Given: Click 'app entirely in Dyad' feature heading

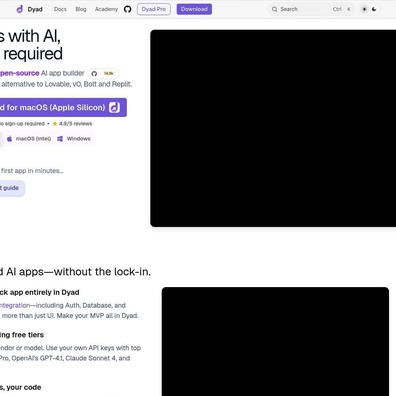Looking at the screenshot, I should 44,292.
